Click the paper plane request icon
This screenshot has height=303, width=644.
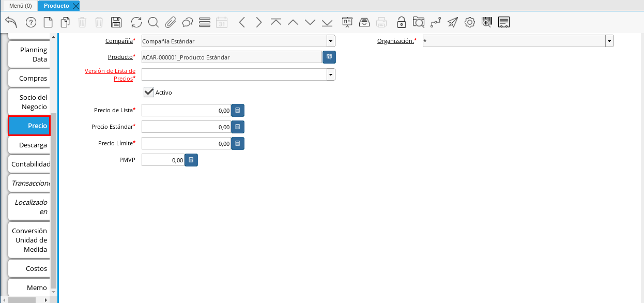[x=453, y=22]
